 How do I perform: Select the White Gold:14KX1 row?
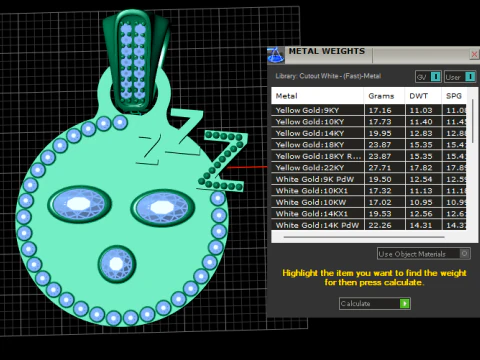pyautogui.click(x=369, y=214)
